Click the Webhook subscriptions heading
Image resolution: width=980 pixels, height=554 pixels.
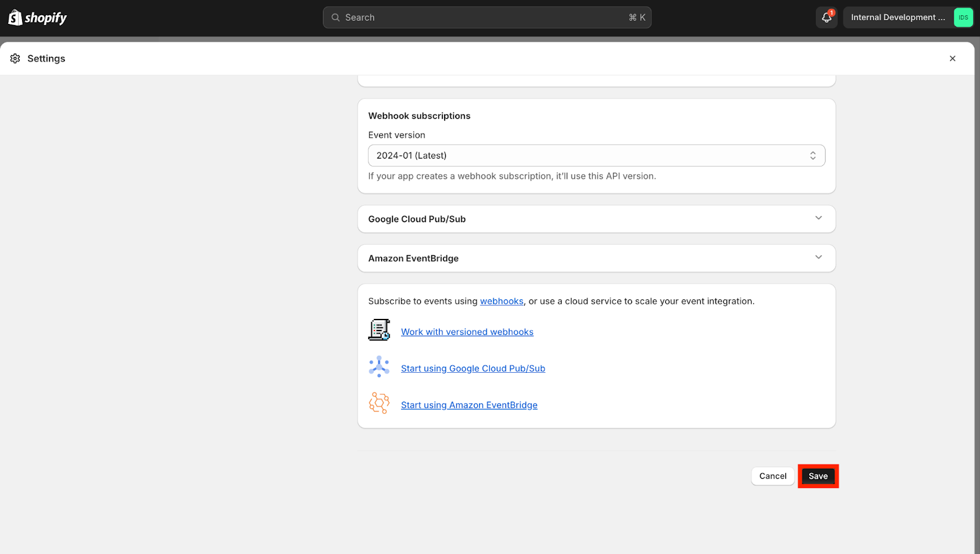point(420,116)
